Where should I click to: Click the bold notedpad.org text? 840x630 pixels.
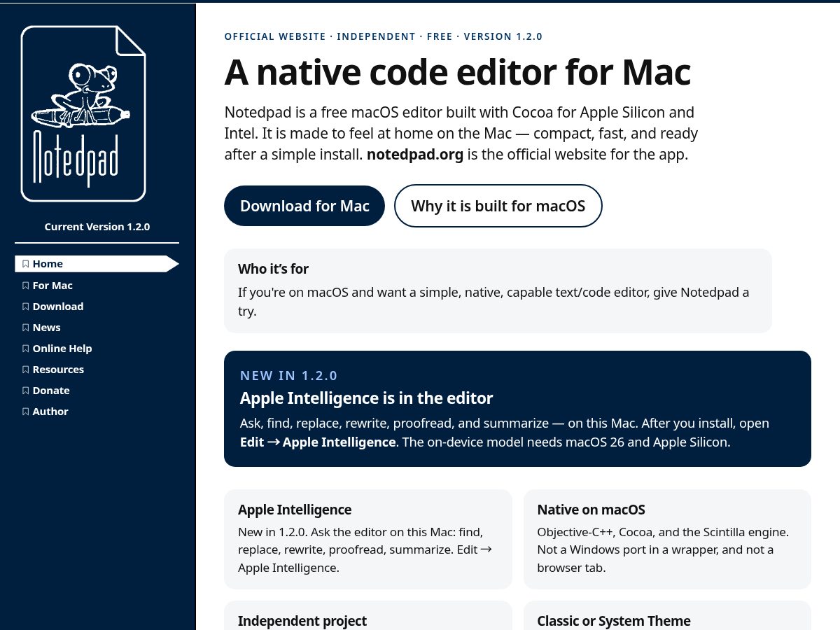415,155
